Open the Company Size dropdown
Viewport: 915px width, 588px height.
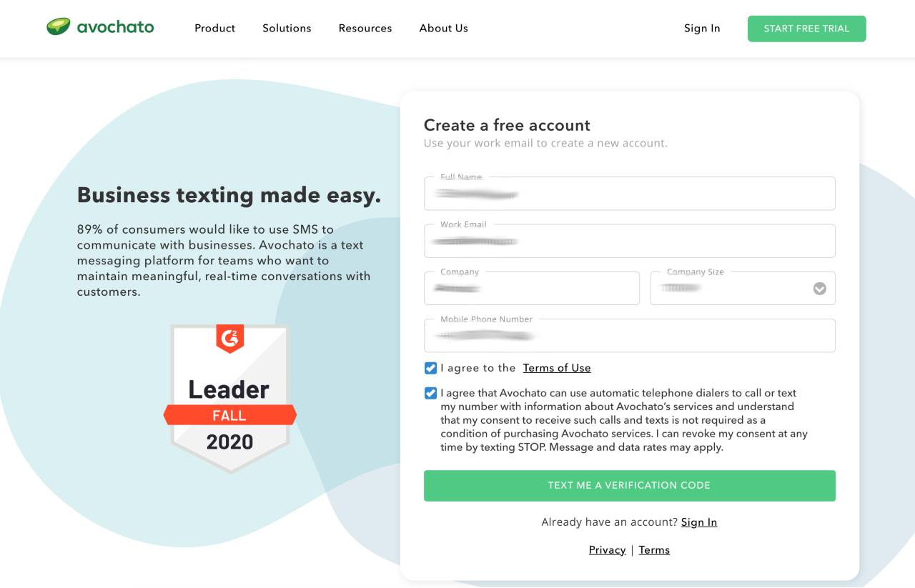pyautogui.click(x=743, y=288)
